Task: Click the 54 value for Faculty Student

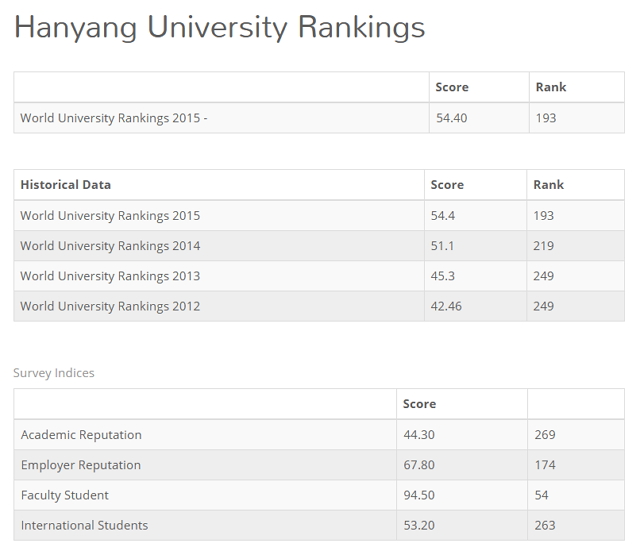Action: (x=542, y=495)
